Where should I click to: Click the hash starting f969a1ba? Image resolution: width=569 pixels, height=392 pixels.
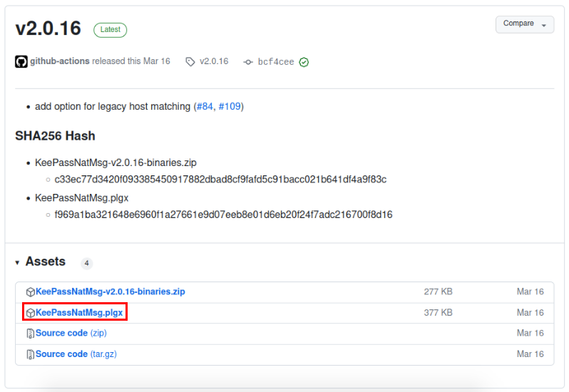[223, 215]
